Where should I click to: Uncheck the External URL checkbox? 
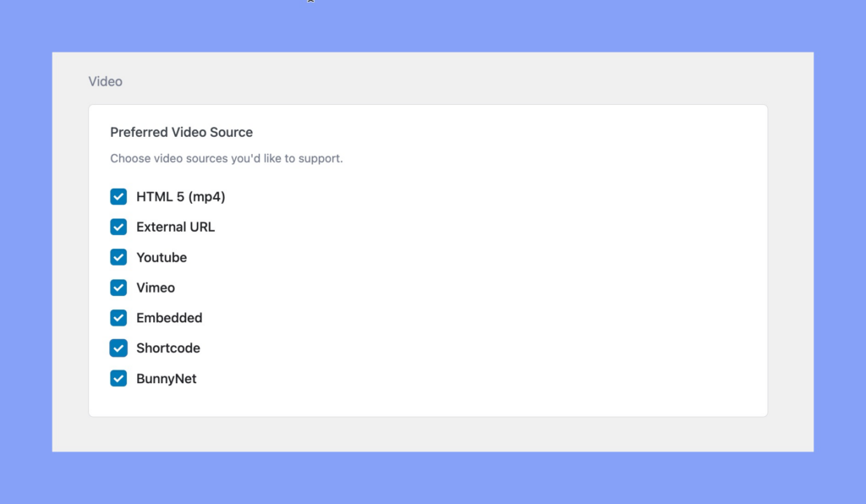118,227
